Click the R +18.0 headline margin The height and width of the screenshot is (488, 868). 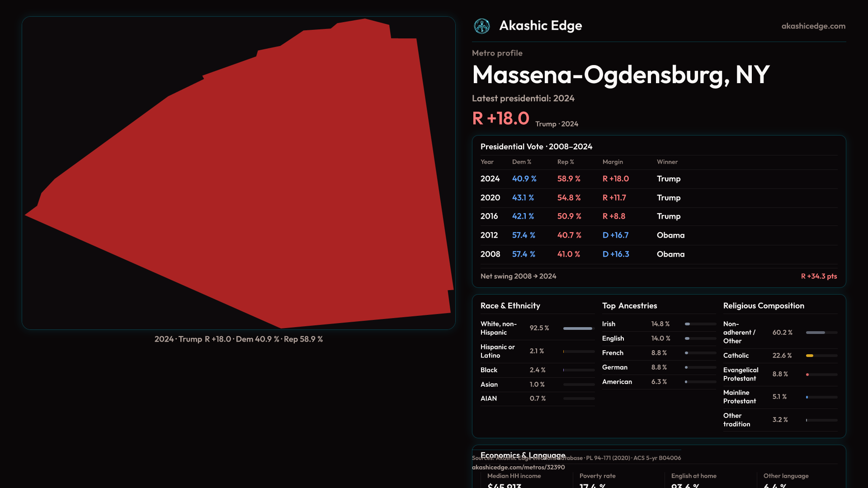500,118
